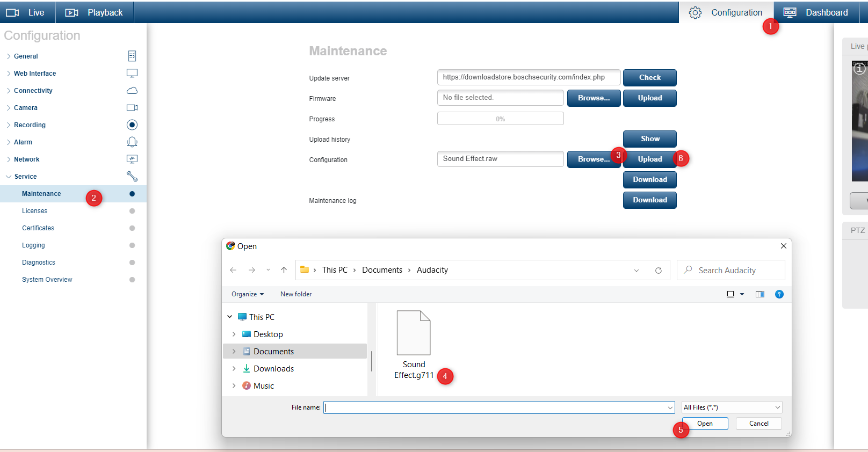Click the Web Interface monitor icon

click(132, 73)
